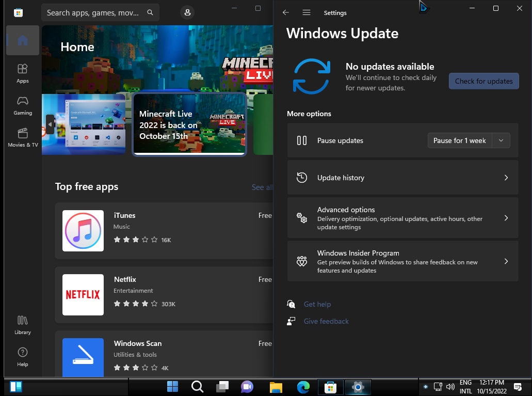
Task: Open Update history page
Action: tap(402, 178)
